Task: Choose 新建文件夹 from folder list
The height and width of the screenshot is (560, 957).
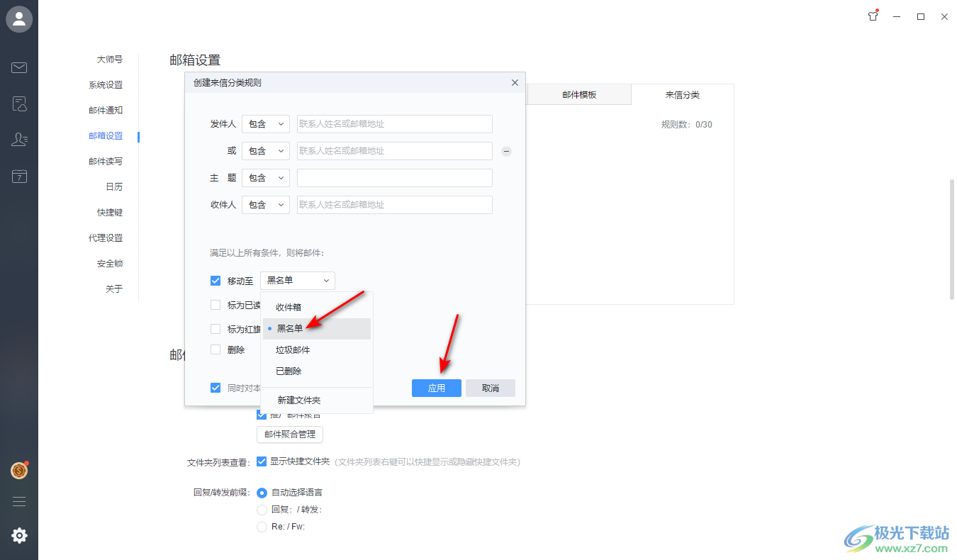Action: click(x=316, y=401)
